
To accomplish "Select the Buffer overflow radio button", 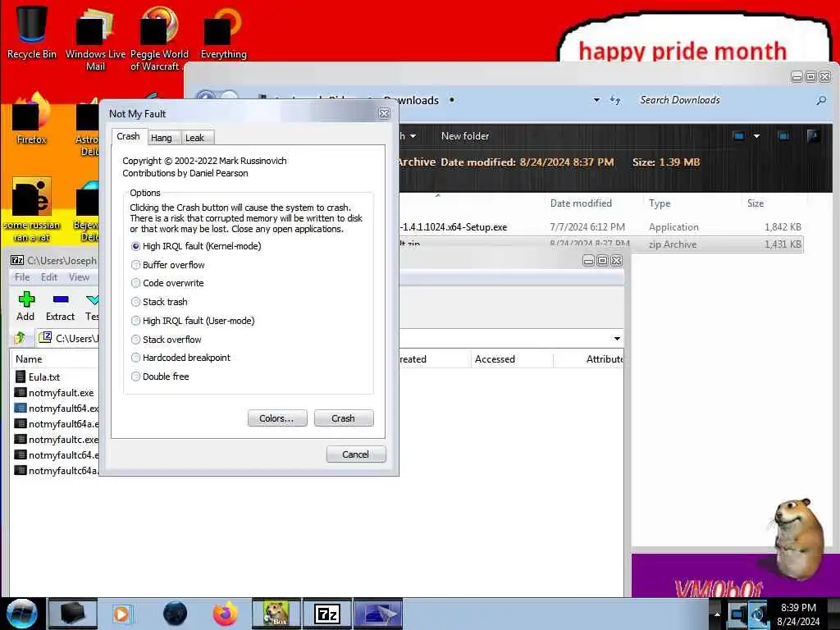I will [x=135, y=265].
